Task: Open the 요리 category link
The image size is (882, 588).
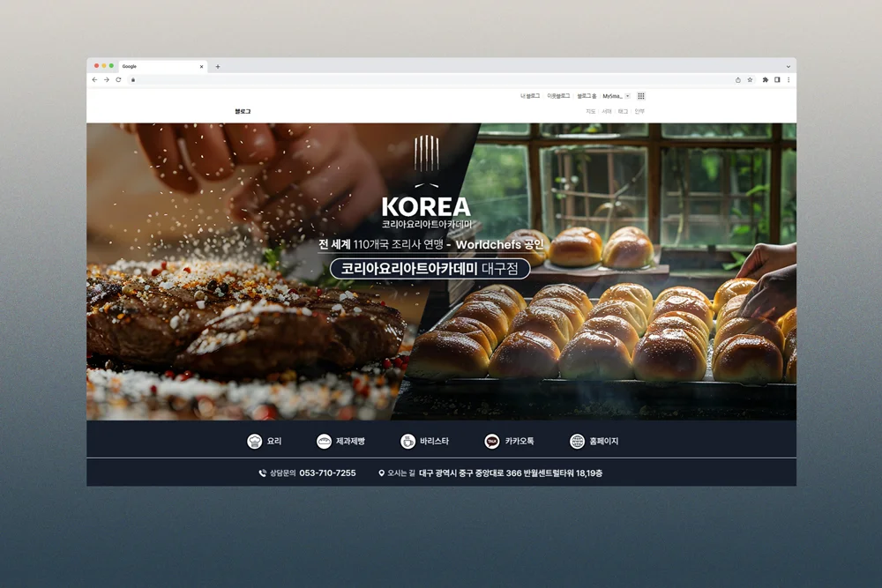Action: click(x=274, y=442)
